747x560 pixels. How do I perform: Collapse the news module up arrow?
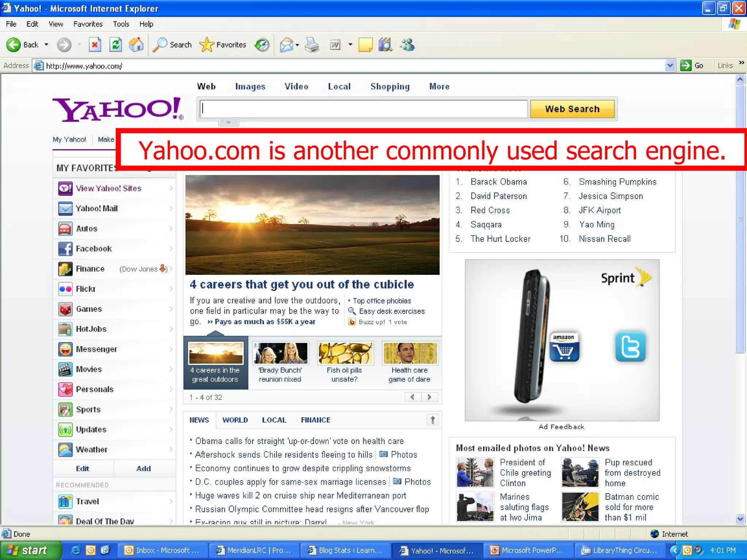pos(433,420)
